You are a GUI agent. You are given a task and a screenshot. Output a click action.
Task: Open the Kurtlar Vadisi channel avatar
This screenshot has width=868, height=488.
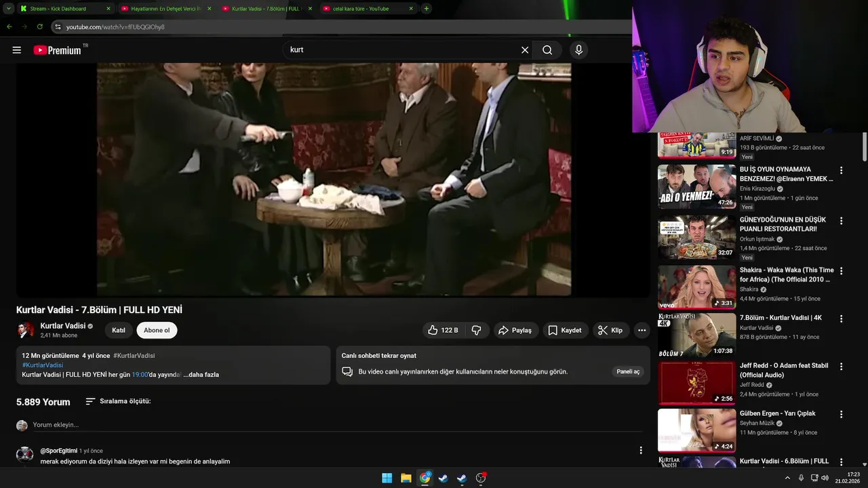(26, 330)
